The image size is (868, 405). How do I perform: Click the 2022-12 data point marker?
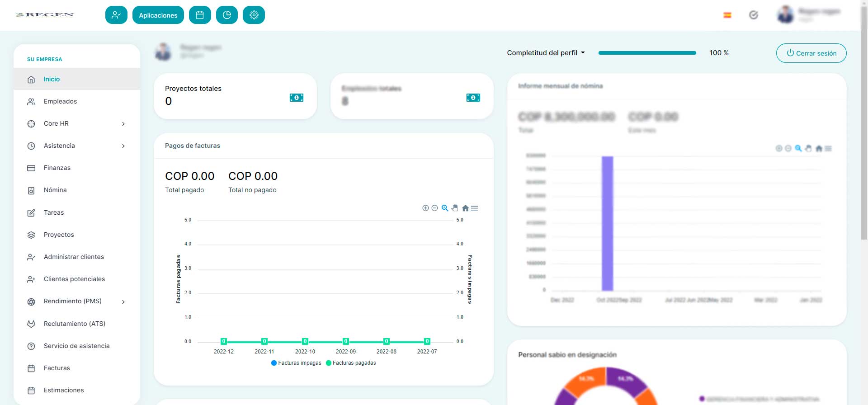tap(224, 341)
